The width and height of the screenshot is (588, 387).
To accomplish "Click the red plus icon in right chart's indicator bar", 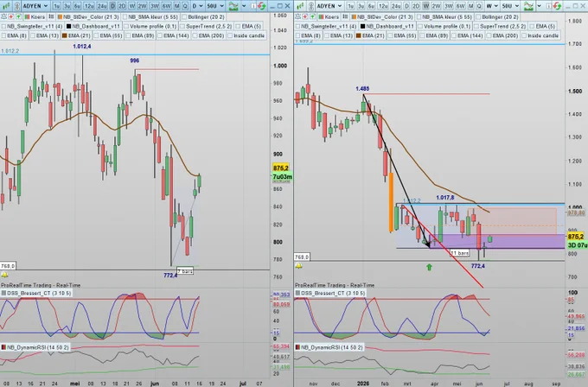I will (x=305, y=17).
